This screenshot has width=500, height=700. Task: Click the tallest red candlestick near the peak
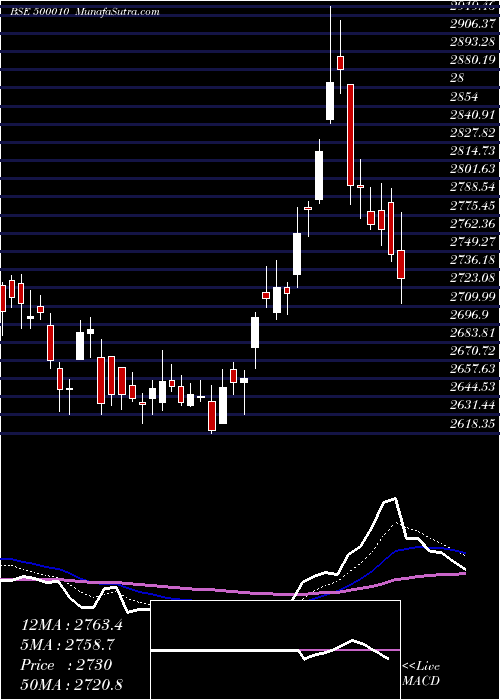[350, 134]
